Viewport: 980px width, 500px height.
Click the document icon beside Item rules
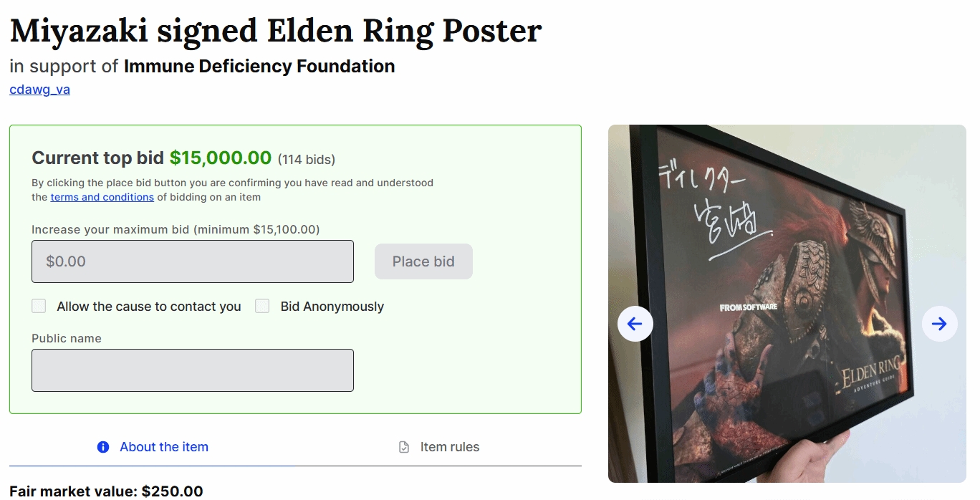(x=404, y=447)
